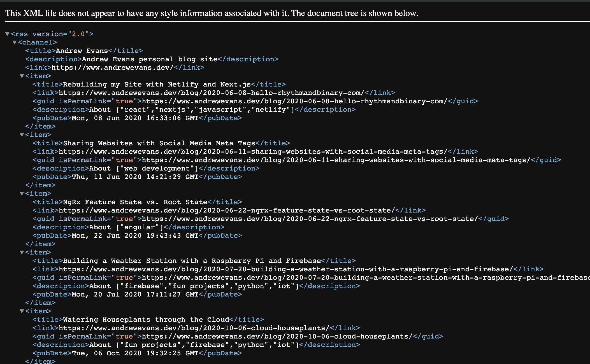This screenshot has width=590, height=364.
Task: Click the cloud-houseplants link URL text
Action: pyautogui.click(x=194, y=328)
